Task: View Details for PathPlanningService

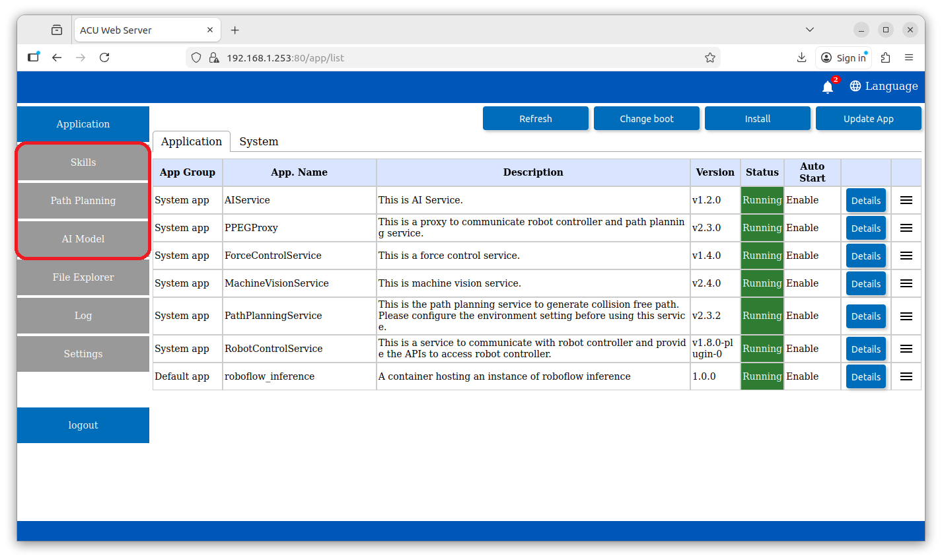Action: pos(866,316)
